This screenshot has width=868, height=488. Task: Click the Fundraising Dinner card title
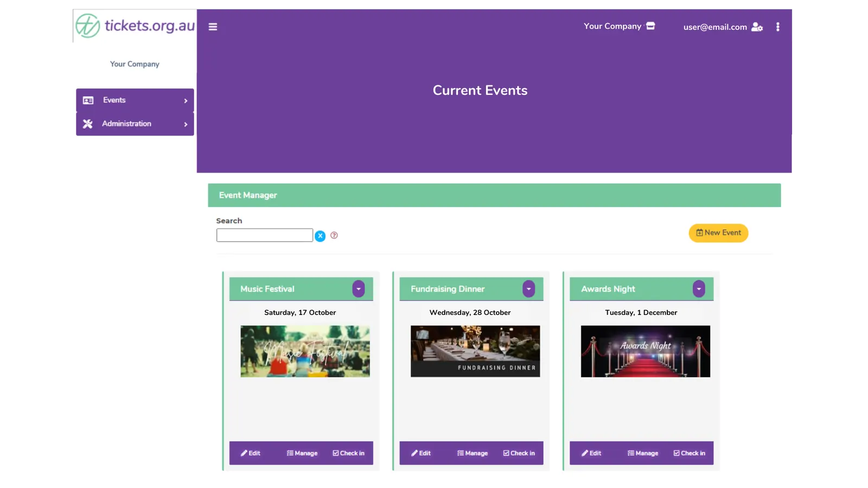[448, 289]
